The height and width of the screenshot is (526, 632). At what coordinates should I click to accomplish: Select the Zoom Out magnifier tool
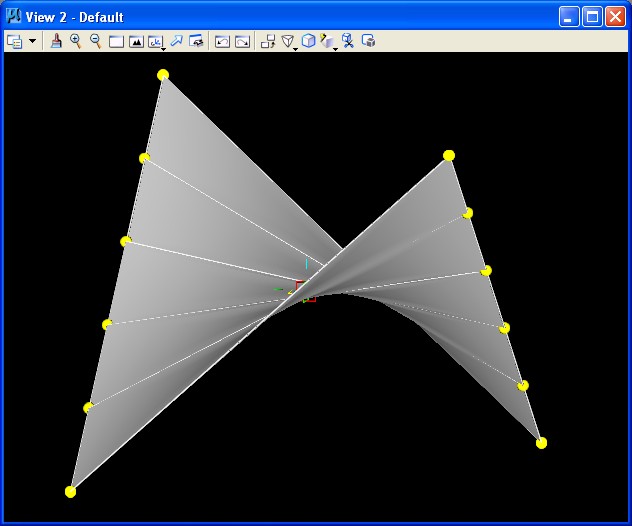coord(96,41)
